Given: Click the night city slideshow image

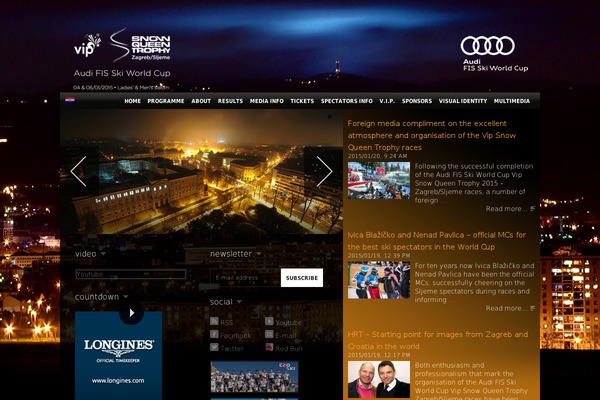Looking at the screenshot, I should [x=201, y=171].
